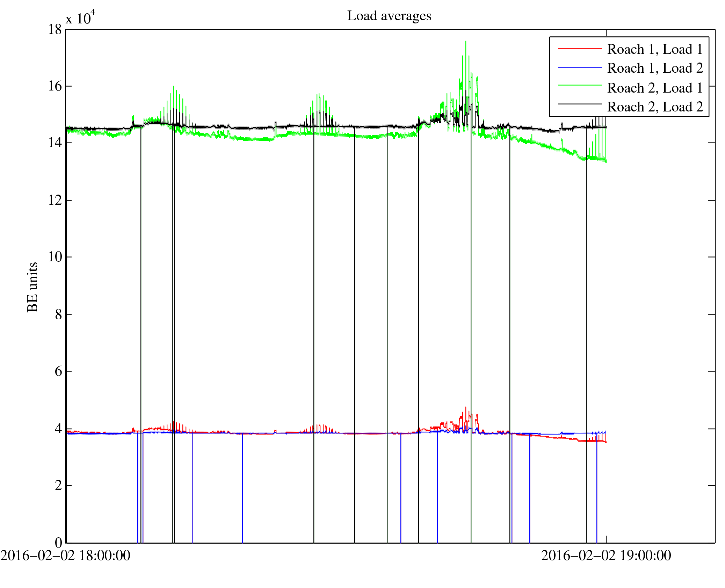
Task: Click the 'Load averages' plot title
Action: tap(389, 16)
